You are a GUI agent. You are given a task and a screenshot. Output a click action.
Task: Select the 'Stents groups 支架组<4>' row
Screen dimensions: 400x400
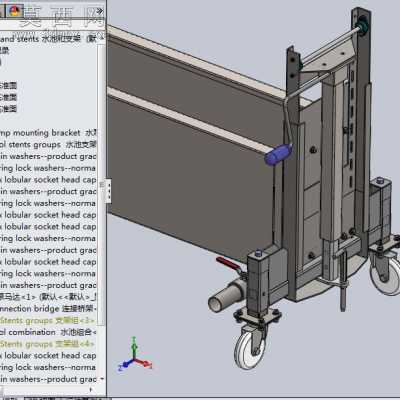pos(48,344)
